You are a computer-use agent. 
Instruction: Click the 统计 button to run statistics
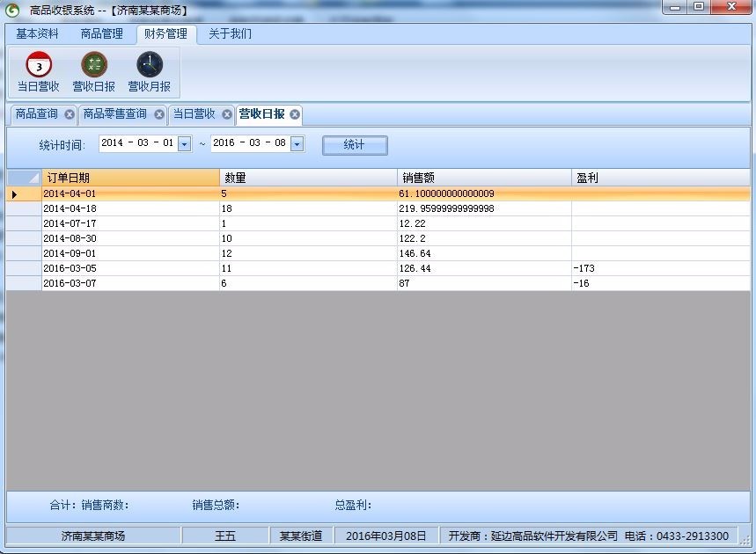click(x=354, y=144)
